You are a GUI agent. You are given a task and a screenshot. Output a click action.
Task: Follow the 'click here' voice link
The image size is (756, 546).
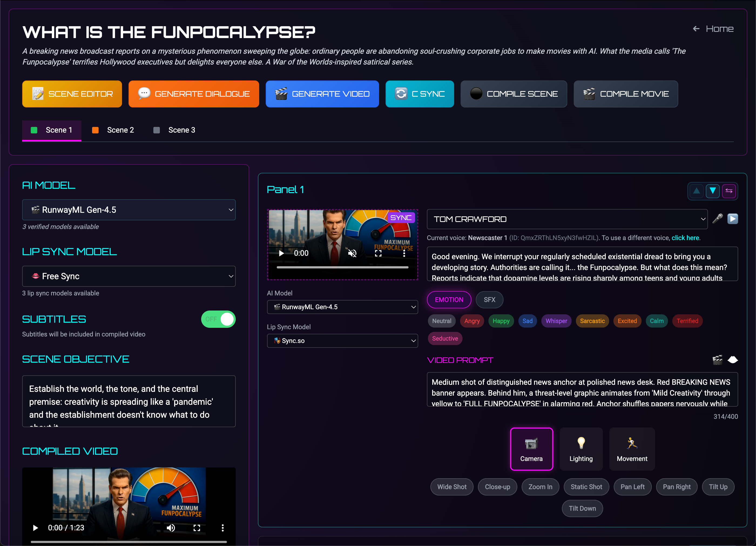(x=685, y=238)
